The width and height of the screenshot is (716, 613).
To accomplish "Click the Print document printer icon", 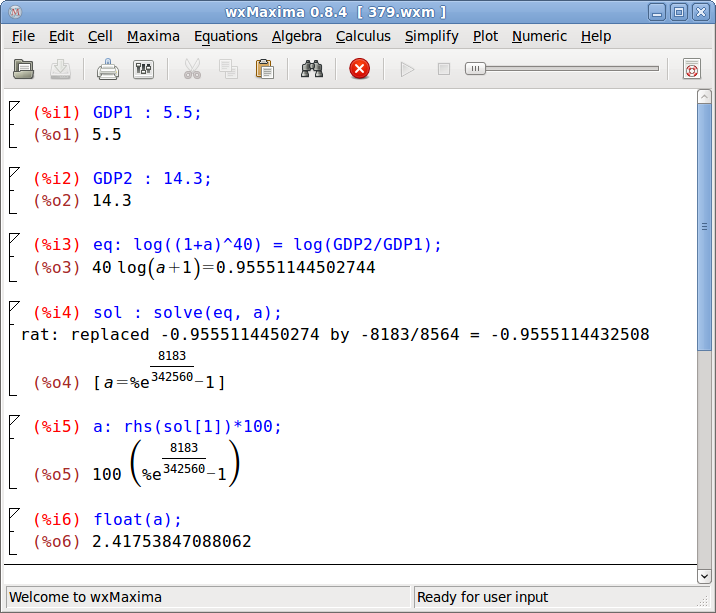I will [x=108, y=69].
